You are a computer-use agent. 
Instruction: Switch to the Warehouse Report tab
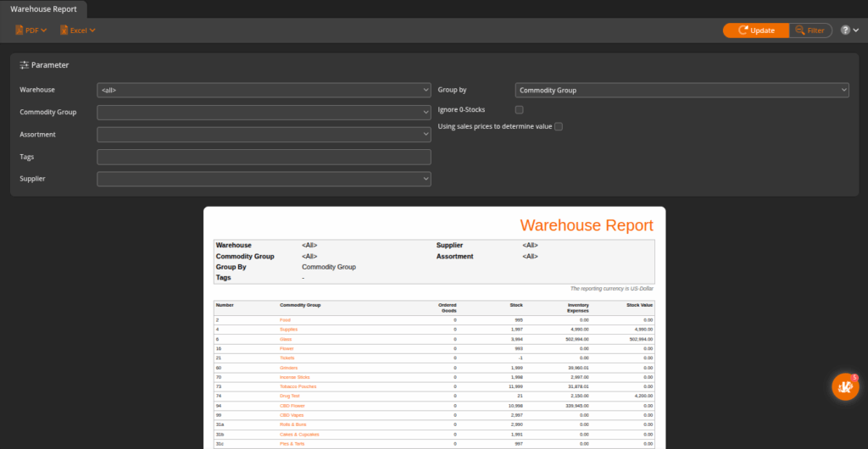43,8
